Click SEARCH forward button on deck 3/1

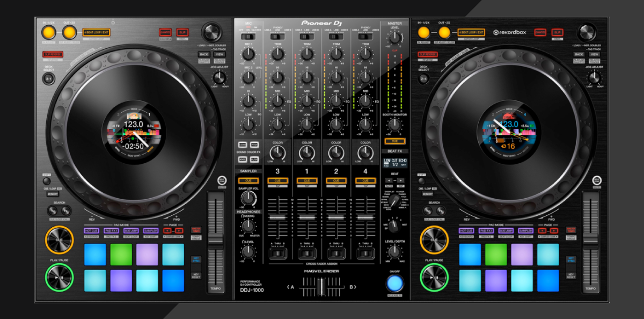click(65, 211)
